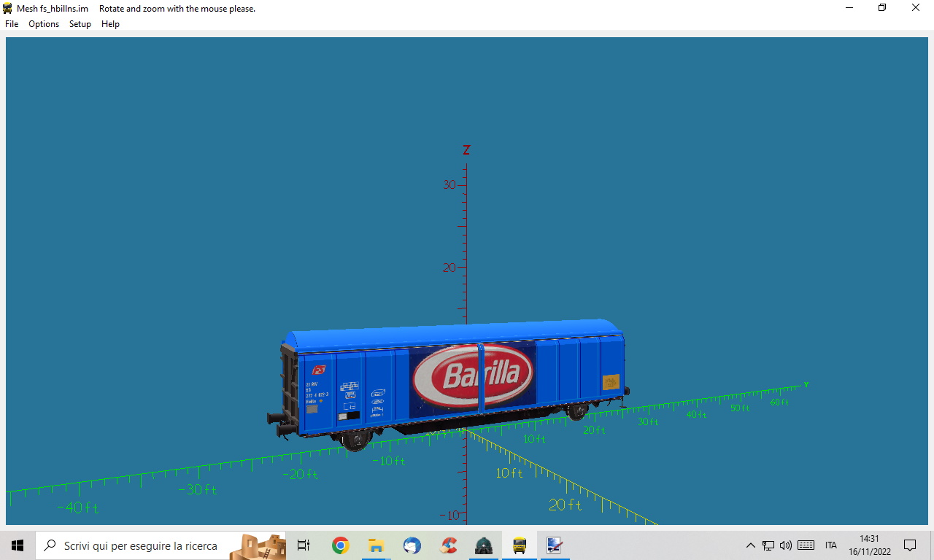Click the '20' mark on the Z axis
934x560 pixels.
click(449, 268)
